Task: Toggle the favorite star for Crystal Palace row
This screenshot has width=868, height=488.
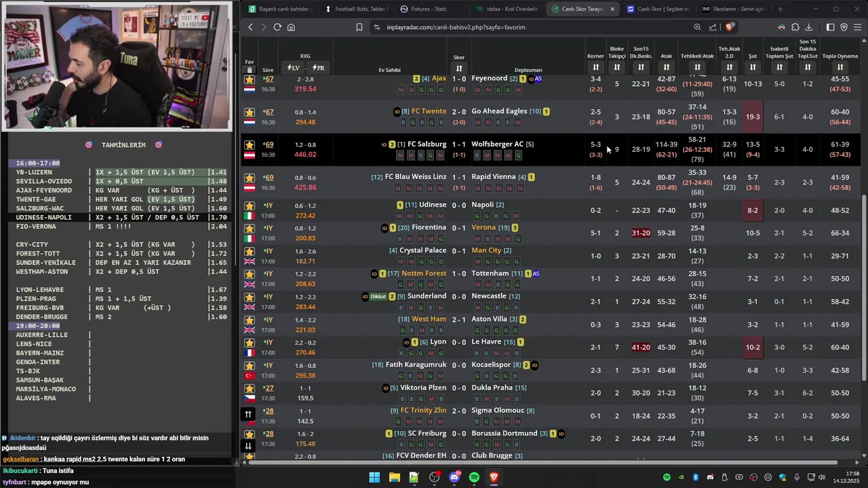Action: 250,251
